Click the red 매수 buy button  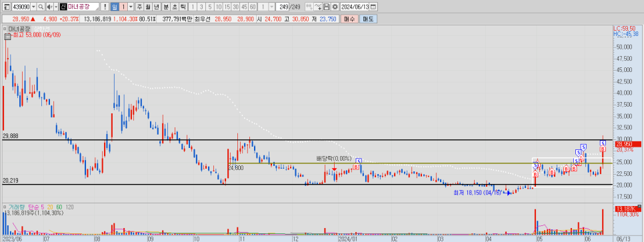(x=350, y=19)
